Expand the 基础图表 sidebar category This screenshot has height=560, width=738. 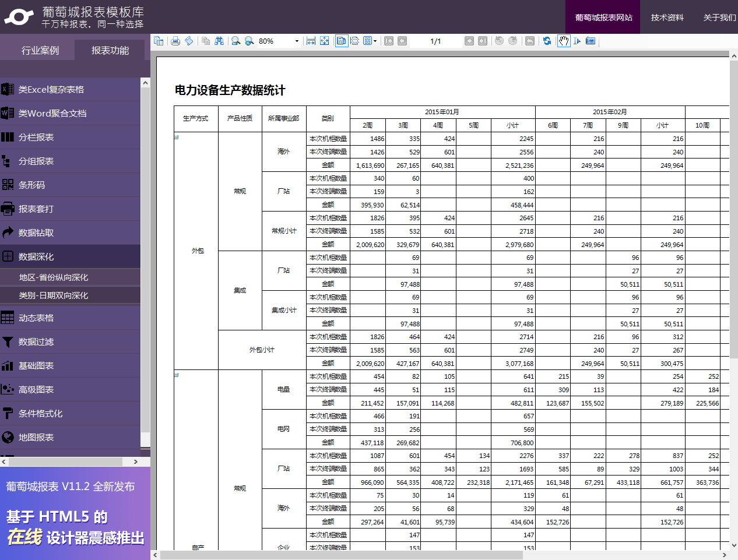(x=70, y=366)
